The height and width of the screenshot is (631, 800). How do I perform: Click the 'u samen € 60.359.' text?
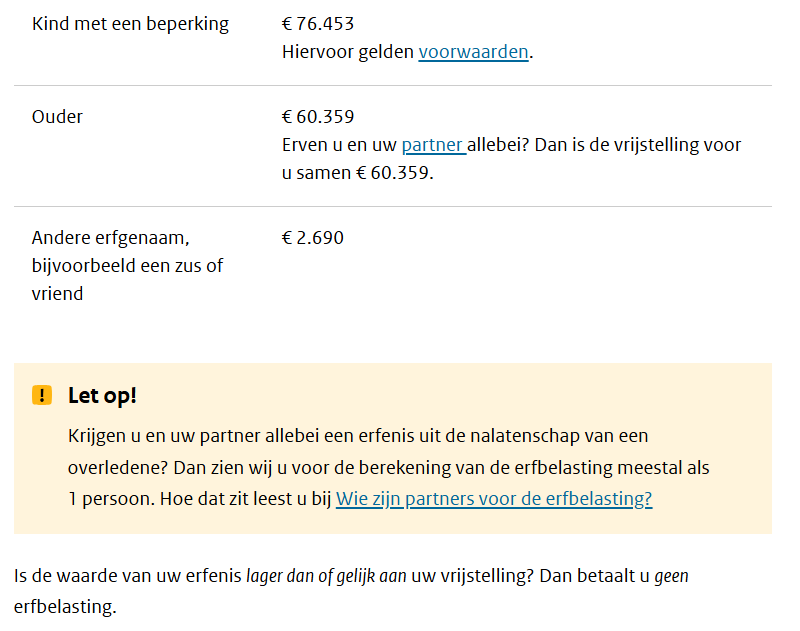[x=357, y=172]
